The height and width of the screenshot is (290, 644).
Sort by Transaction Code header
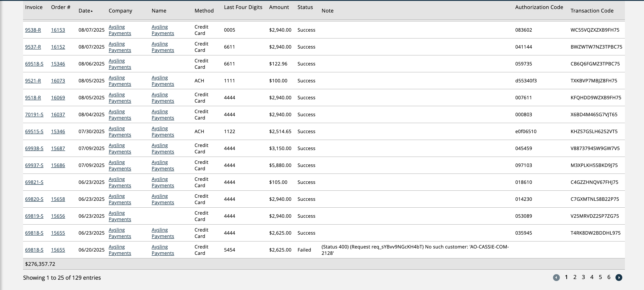(x=592, y=11)
